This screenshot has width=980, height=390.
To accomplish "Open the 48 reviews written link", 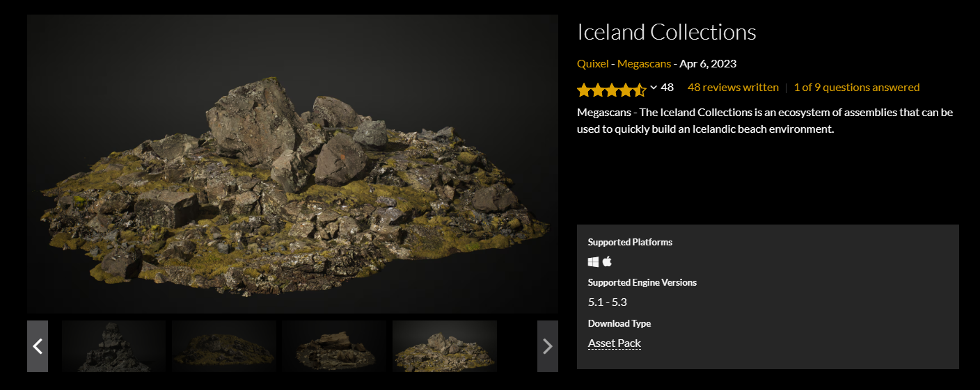I will point(733,88).
